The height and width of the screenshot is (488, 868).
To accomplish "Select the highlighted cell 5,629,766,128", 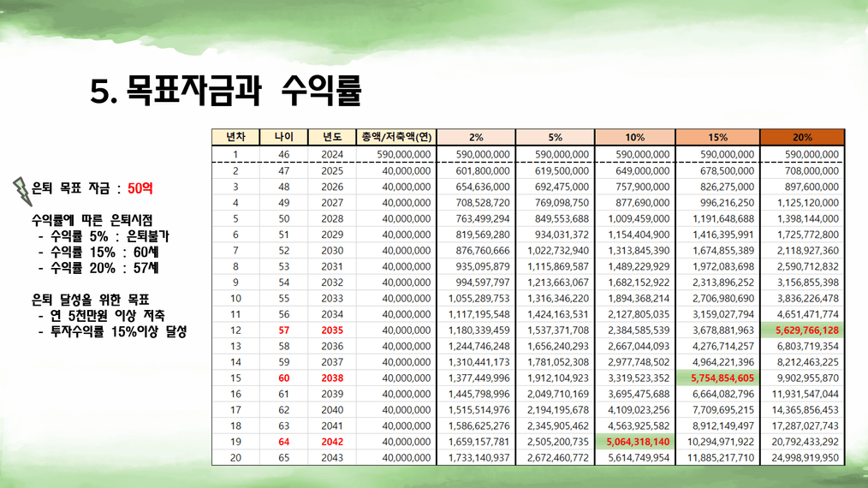I will pos(802,330).
